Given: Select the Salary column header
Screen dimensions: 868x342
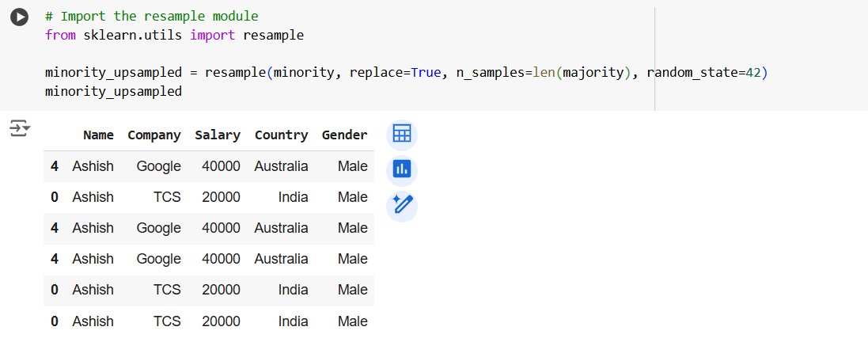Looking at the screenshot, I should 218,135.
